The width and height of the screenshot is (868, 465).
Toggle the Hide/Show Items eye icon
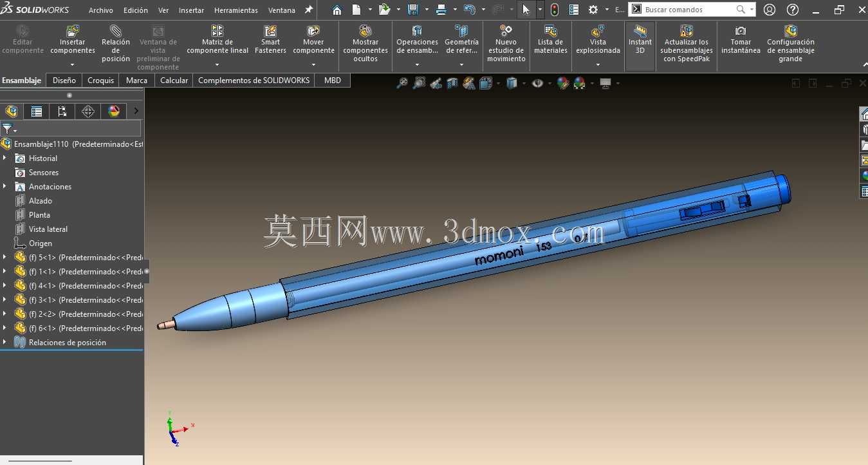coord(538,83)
